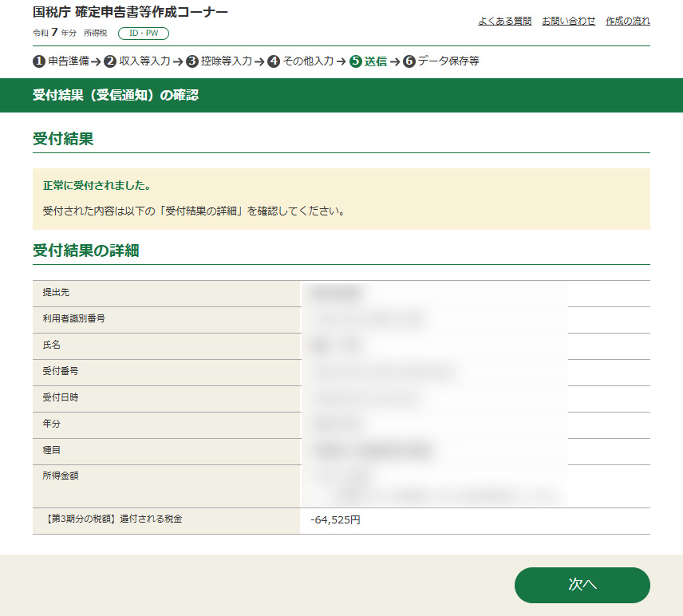The height and width of the screenshot is (616, 683).
Task: Open the 作成の流れ link
Action: pyautogui.click(x=627, y=21)
